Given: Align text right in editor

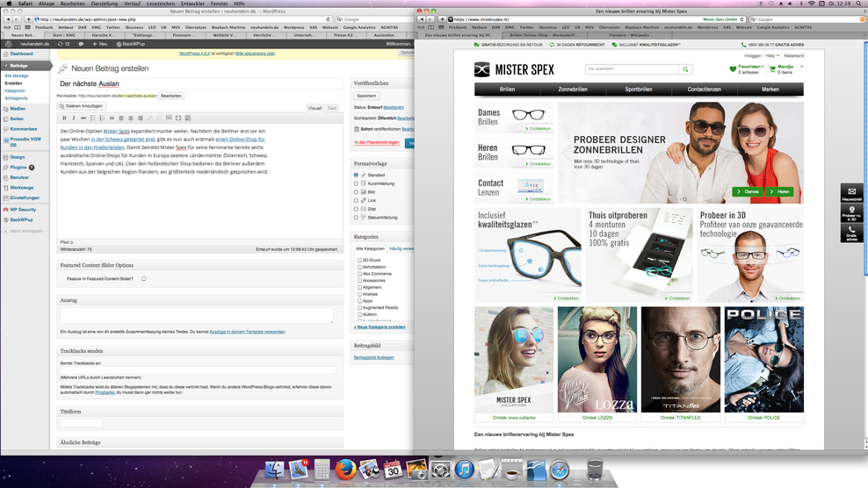Looking at the screenshot, I should pos(140,118).
